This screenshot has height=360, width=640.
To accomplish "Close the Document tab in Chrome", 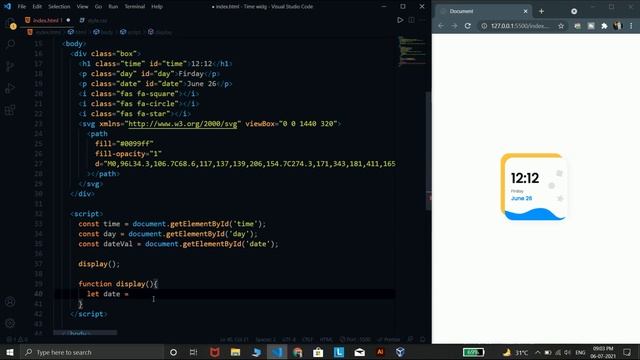I will point(526,11).
